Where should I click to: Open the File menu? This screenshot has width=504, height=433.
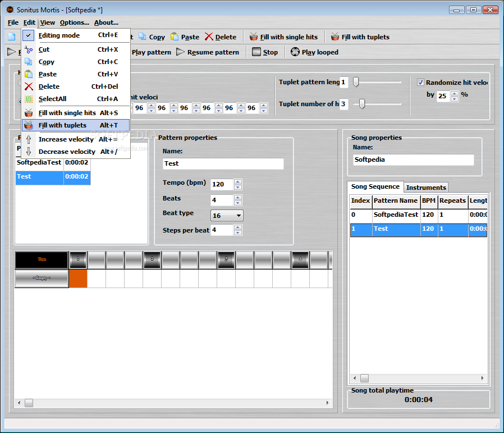tap(13, 22)
